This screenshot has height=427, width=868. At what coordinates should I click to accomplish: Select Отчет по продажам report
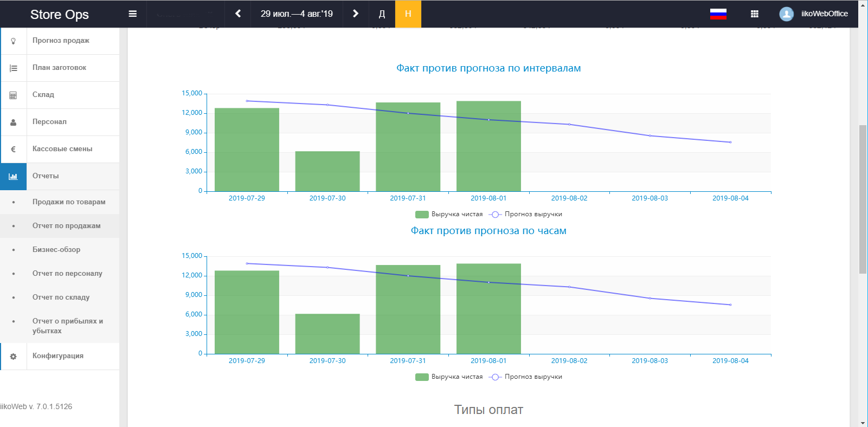pyautogui.click(x=66, y=226)
